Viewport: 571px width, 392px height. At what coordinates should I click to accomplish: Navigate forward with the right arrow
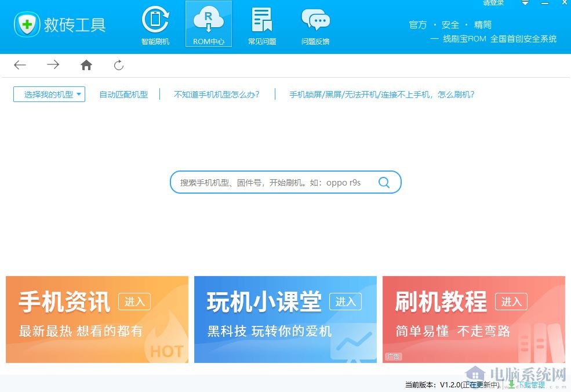(53, 65)
